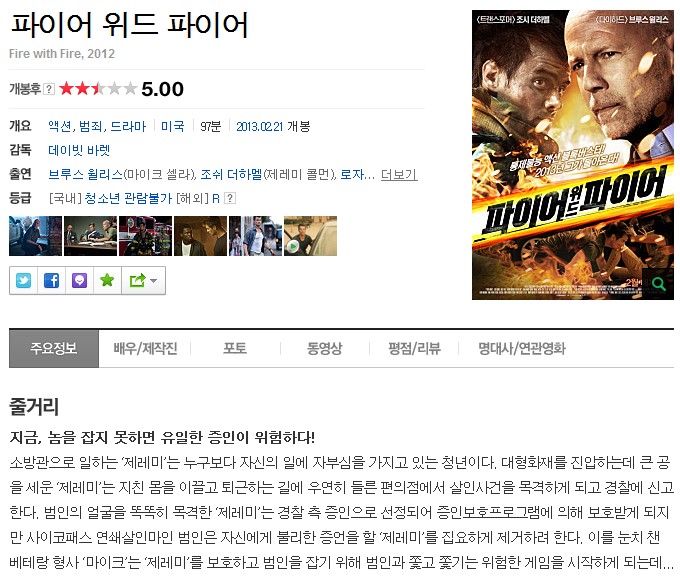Click the purple chat share icon
The width and height of the screenshot is (680, 585).
79,281
